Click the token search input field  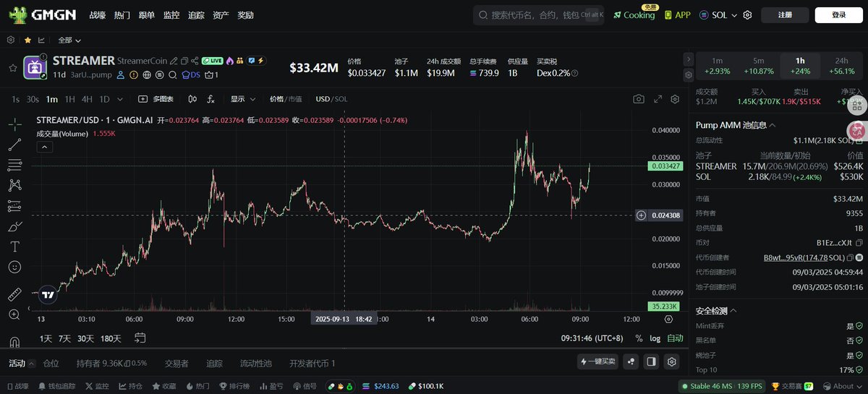[539, 14]
